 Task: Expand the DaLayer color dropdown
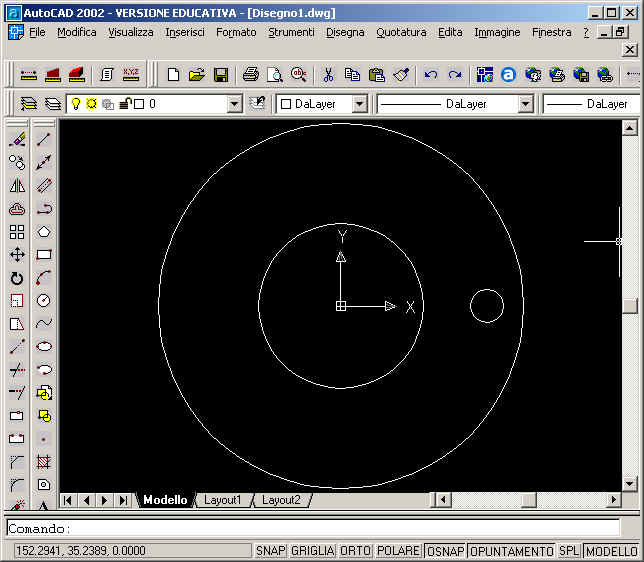click(x=359, y=104)
